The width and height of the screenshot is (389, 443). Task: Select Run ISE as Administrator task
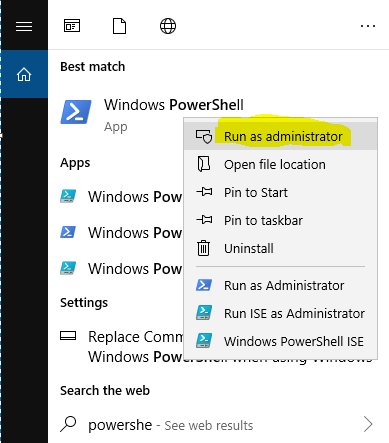(x=281, y=313)
